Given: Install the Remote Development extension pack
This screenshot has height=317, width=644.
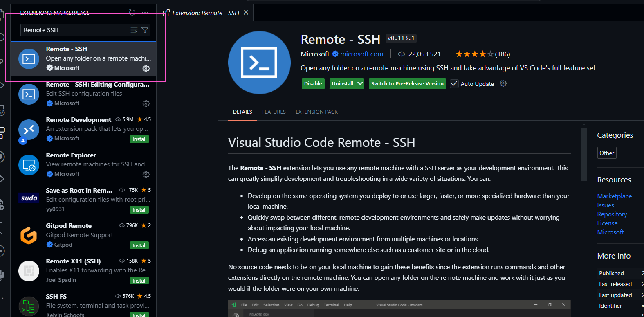Looking at the screenshot, I should [x=139, y=139].
